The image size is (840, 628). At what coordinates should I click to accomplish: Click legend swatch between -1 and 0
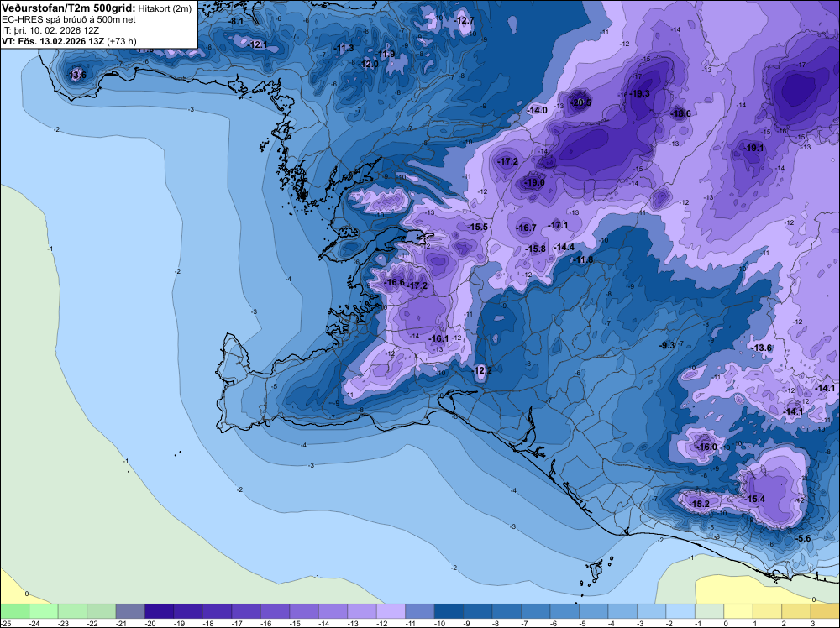(x=709, y=611)
